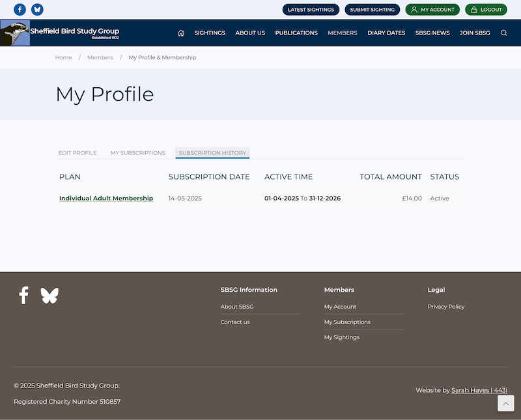521x420 pixels.
Task: Click the Logout button
Action: [486, 10]
